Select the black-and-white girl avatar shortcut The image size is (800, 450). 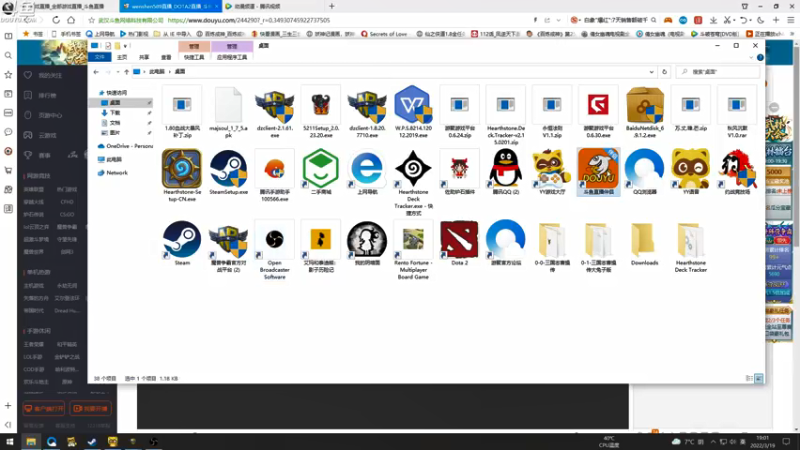pyautogui.click(x=367, y=240)
